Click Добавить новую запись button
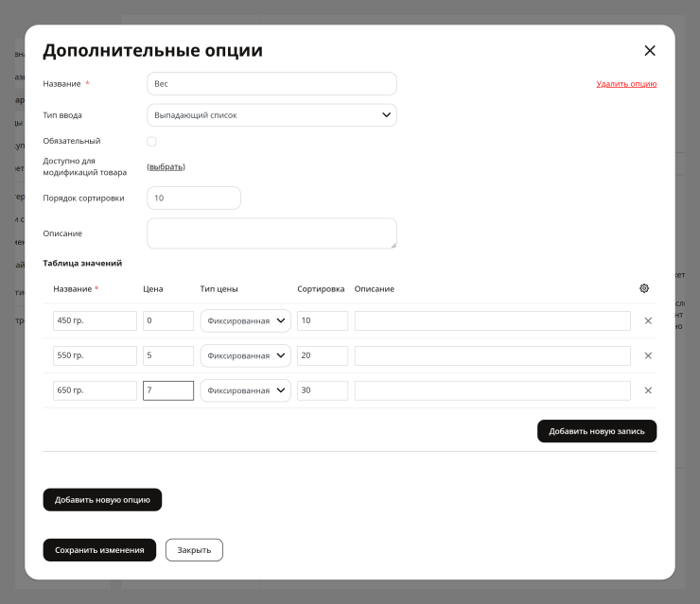 [597, 431]
